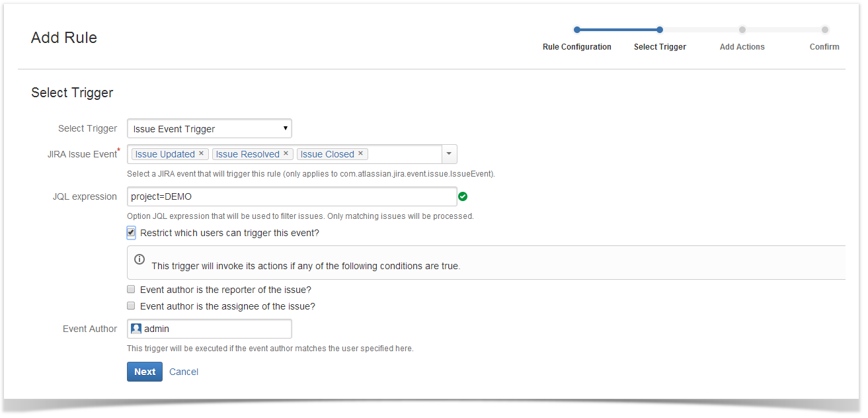Click the Cancel link
The width and height of the screenshot is (868, 418).
click(x=184, y=372)
